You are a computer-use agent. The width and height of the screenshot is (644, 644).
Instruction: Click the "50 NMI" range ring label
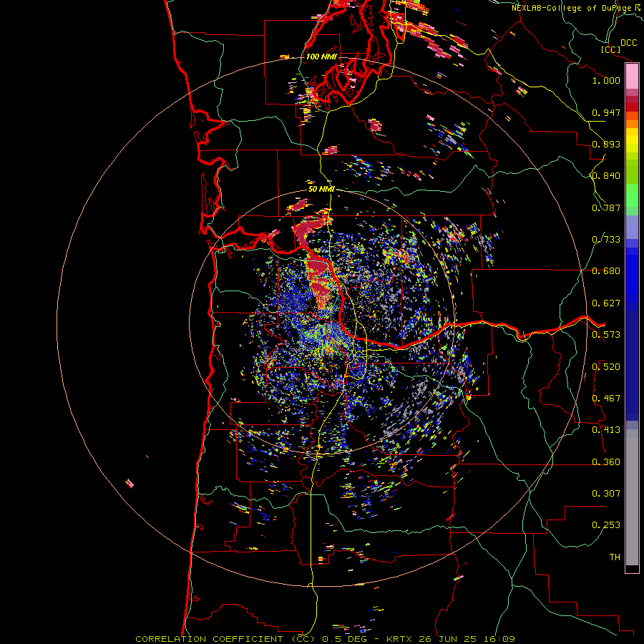[321, 189]
